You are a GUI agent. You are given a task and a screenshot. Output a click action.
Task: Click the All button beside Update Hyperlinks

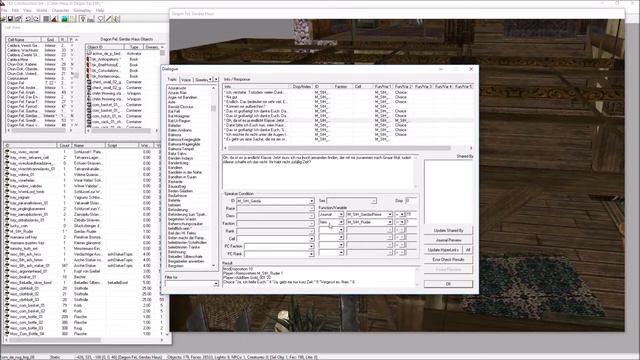(468, 250)
